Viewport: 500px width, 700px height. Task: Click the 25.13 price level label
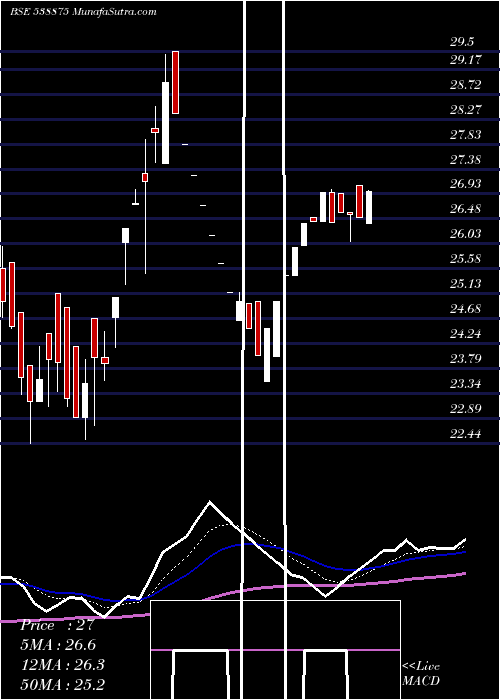coord(465,283)
